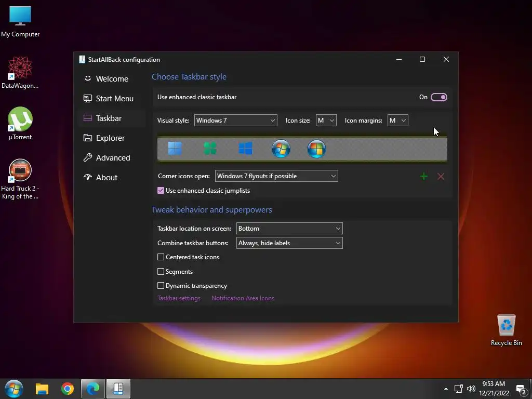Screen dimensions: 532x399
Task: Open the Icon margins dropdown
Action: tap(397, 120)
